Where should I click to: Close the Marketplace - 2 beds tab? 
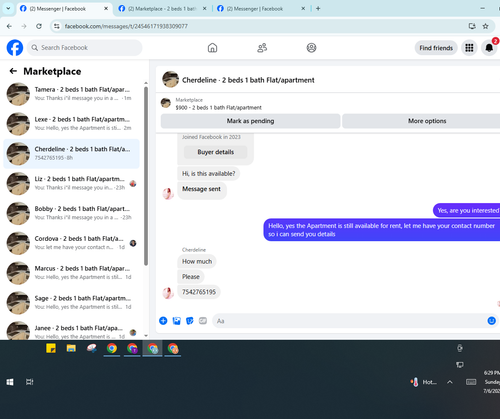pos(205,9)
